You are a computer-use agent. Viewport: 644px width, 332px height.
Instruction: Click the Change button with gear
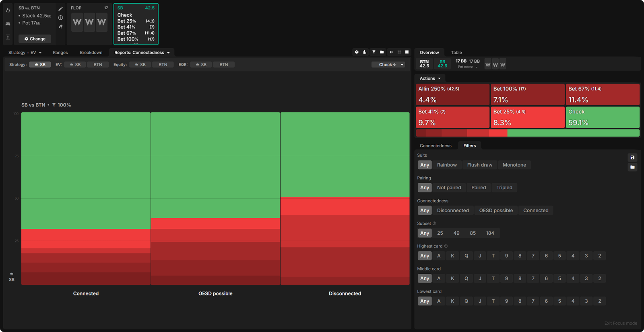point(35,39)
